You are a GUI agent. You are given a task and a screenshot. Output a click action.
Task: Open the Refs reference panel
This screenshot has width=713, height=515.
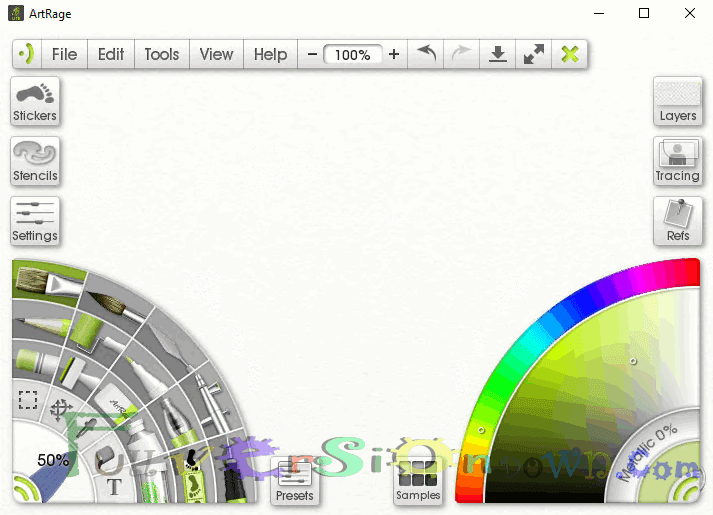[678, 221]
